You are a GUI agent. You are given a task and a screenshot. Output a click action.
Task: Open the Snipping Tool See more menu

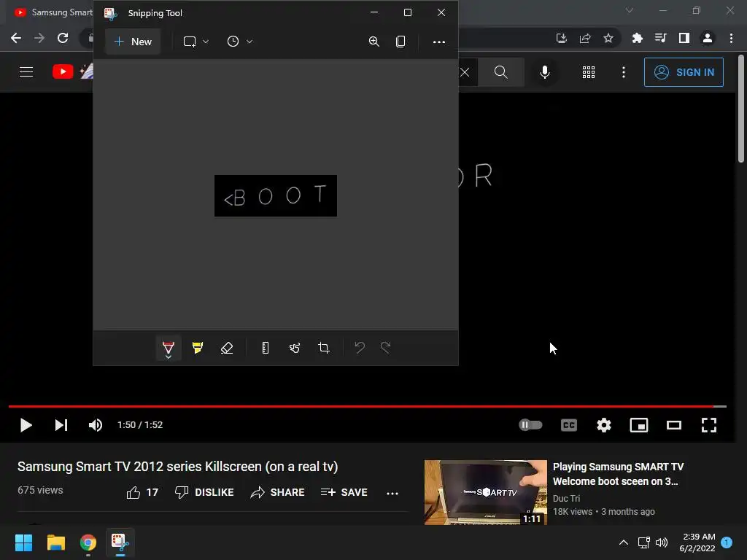click(438, 42)
